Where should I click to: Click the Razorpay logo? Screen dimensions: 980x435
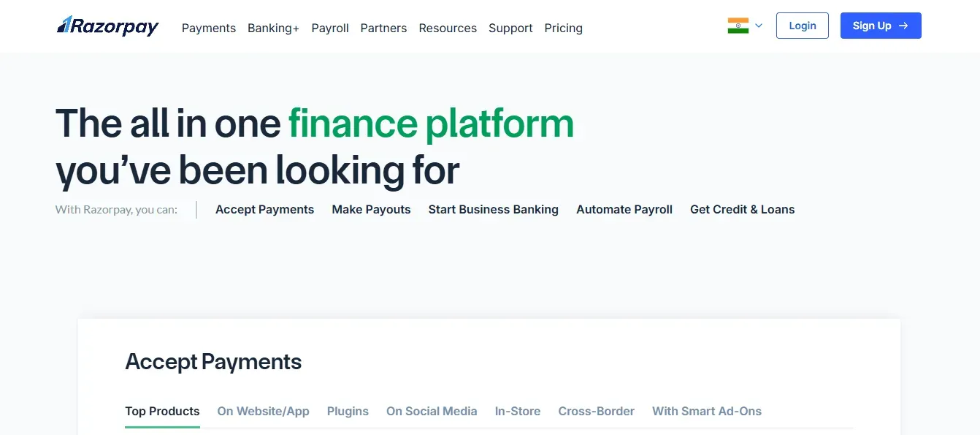[x=108, y=26]
